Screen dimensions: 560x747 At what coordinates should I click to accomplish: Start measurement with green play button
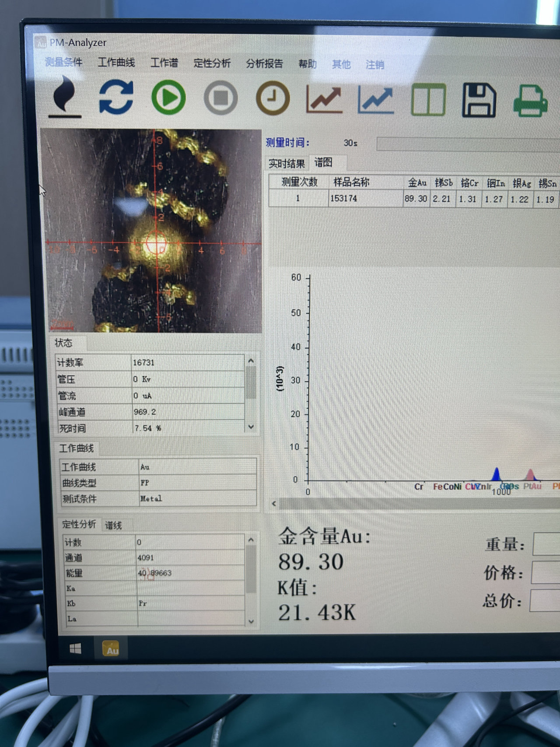click(x=168, y=98)
